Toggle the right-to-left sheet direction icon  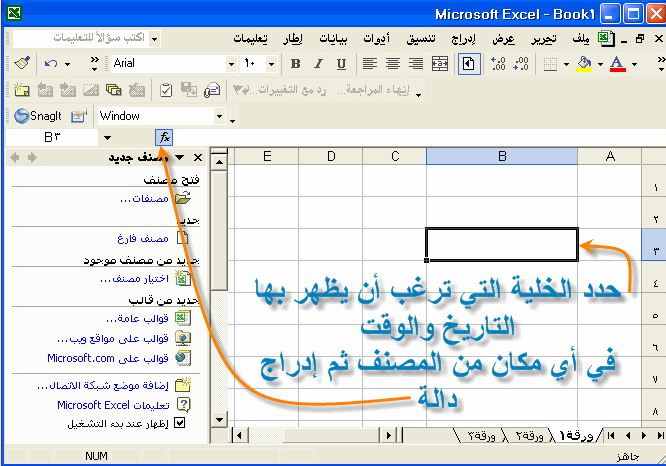[469, 64]
